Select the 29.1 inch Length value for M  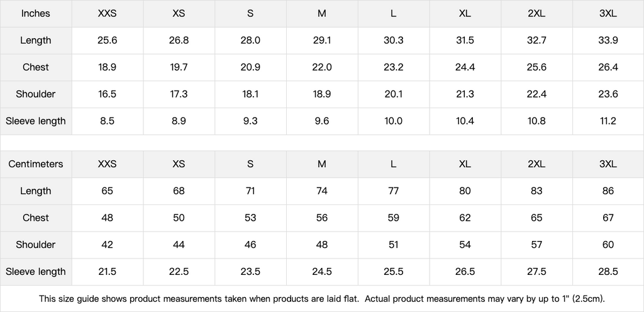tap(322, 40)
